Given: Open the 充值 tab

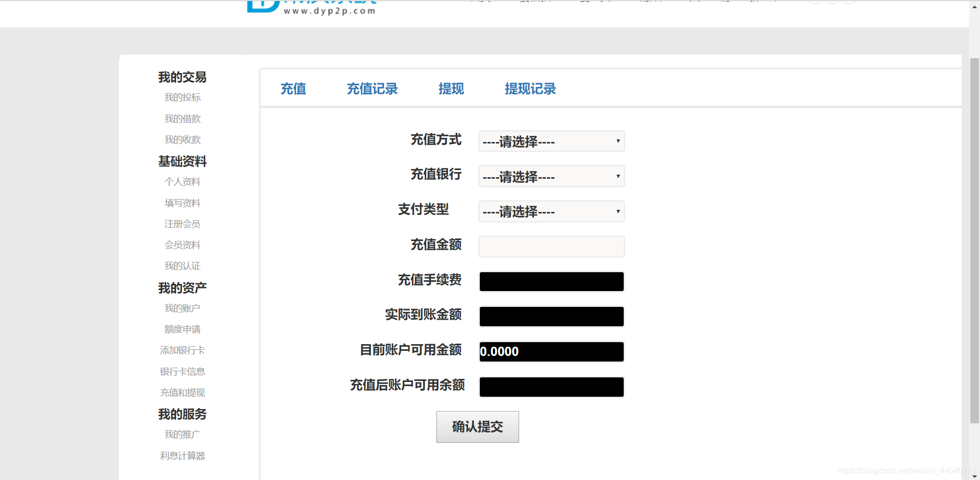Looking at the screenshot, I should (293, 89).
